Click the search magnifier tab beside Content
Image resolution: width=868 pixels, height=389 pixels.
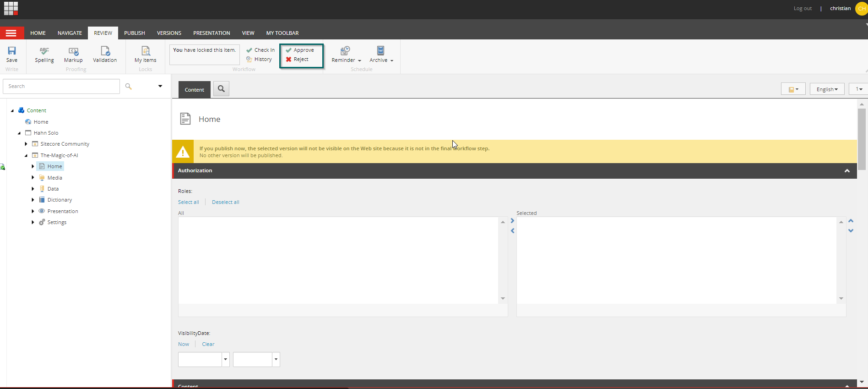(221, 89)
